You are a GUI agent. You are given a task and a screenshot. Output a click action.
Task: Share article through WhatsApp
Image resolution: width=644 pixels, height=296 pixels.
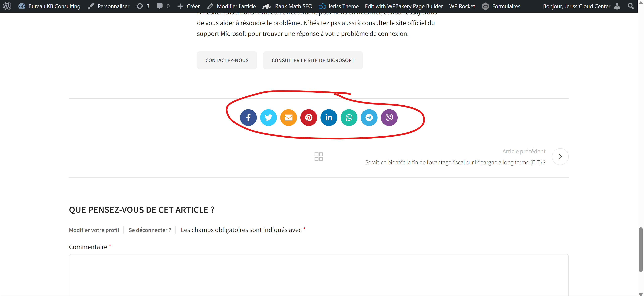349,118
